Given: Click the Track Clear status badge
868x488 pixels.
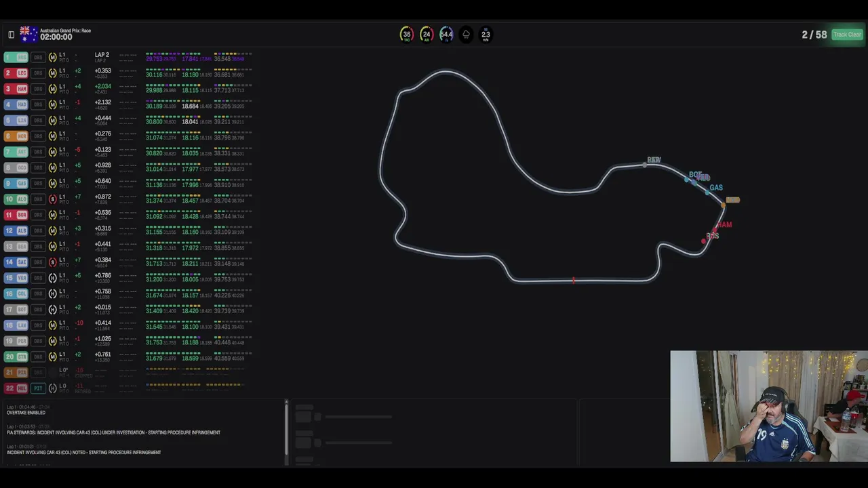Looking at the screenshot, I should coord(847,35).
